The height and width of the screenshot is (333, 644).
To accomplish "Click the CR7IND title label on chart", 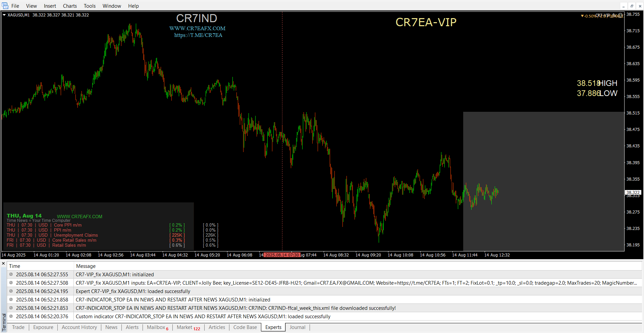I will pyautogui.click(x=197, y=18).
